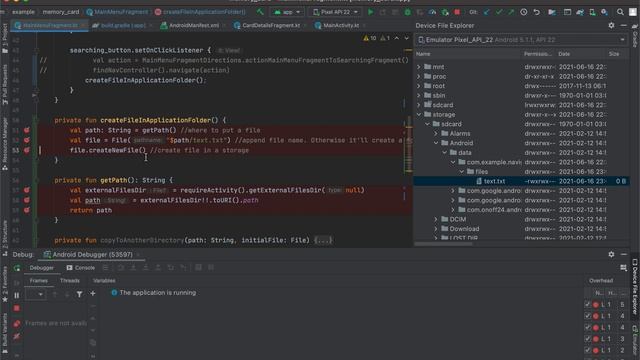Rollback changes with the undo arrow icon
The image size is (640, 360).
click(x=537, y=12)
